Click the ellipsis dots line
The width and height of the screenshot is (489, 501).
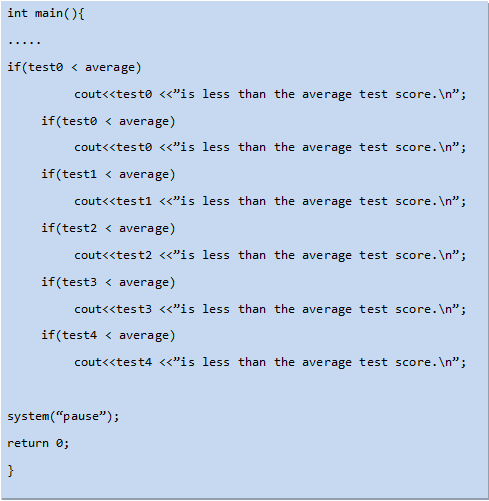coord(24,42)
